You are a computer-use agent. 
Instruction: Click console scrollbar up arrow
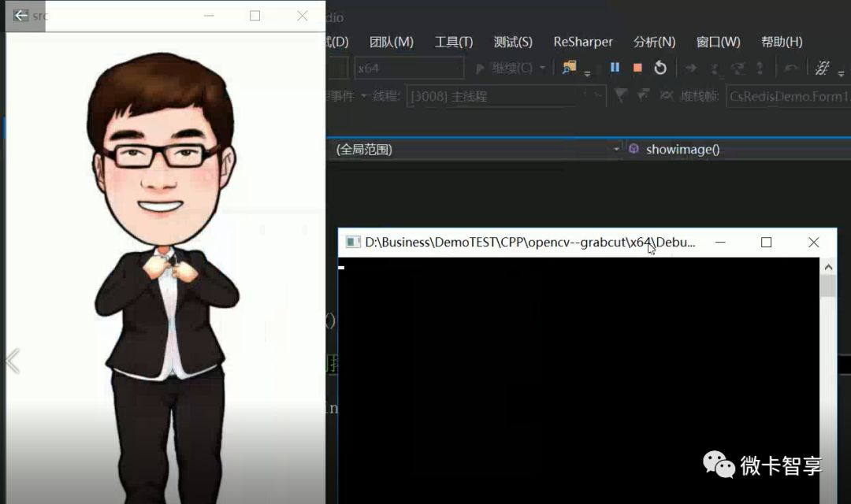pos(828,267)
